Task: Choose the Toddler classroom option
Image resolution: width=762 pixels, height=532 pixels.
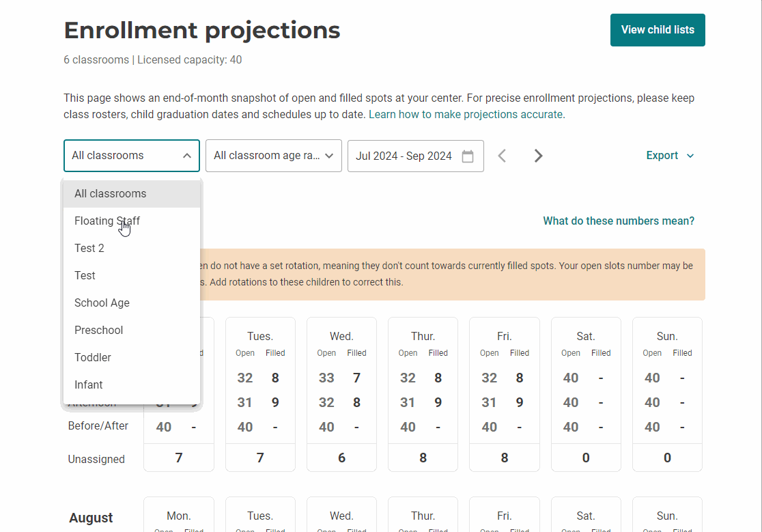Action: pos(92,357)
